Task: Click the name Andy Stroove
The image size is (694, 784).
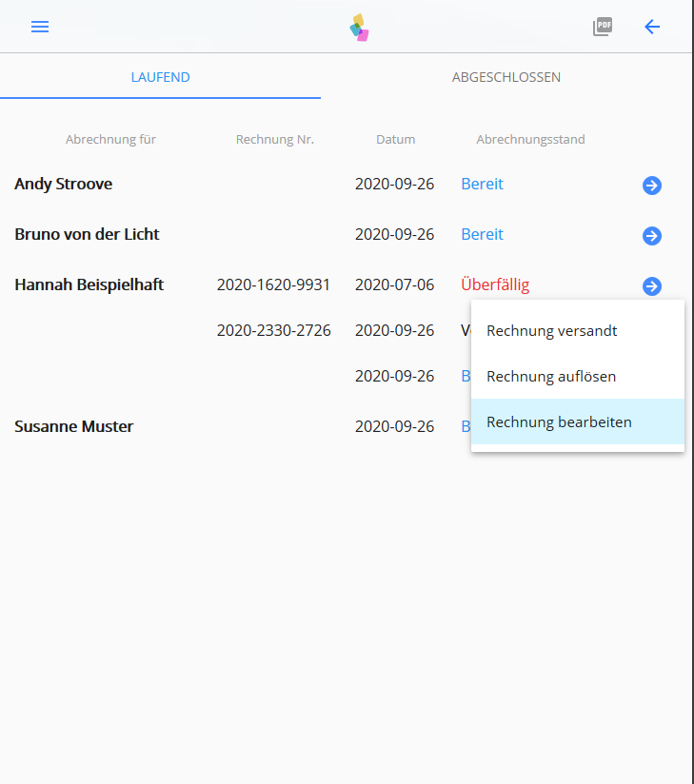Action: [64, 185]
